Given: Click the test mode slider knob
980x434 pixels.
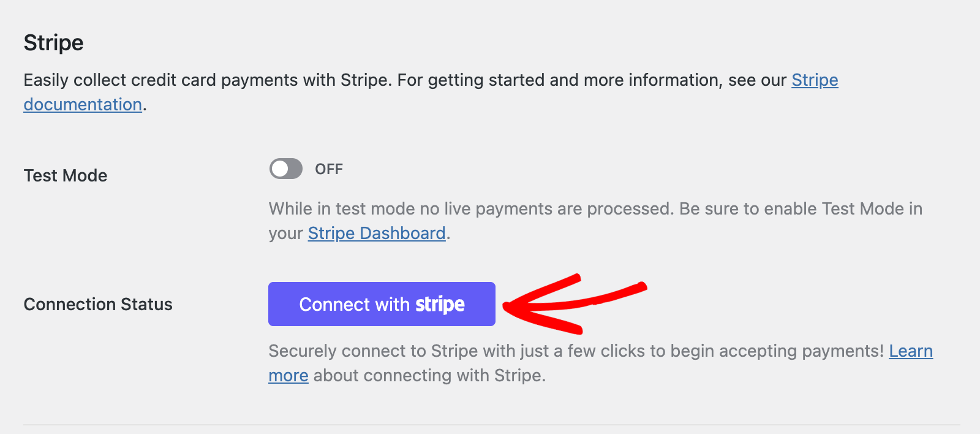Looking at the screenshot, I should [x=279, y=169].
